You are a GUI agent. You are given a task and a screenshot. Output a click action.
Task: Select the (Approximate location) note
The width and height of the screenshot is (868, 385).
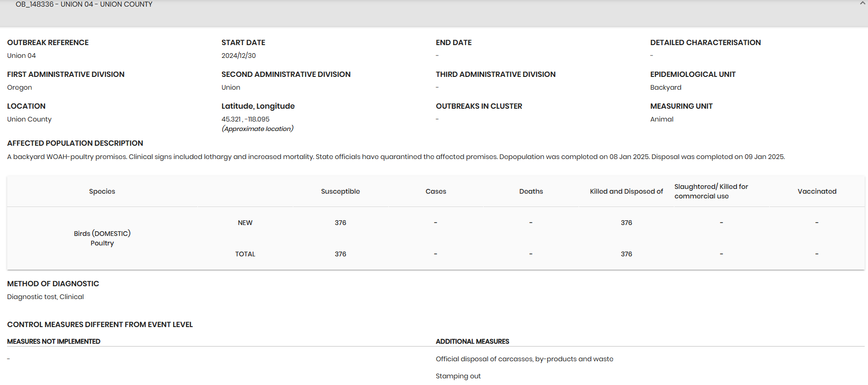[257, 129]
